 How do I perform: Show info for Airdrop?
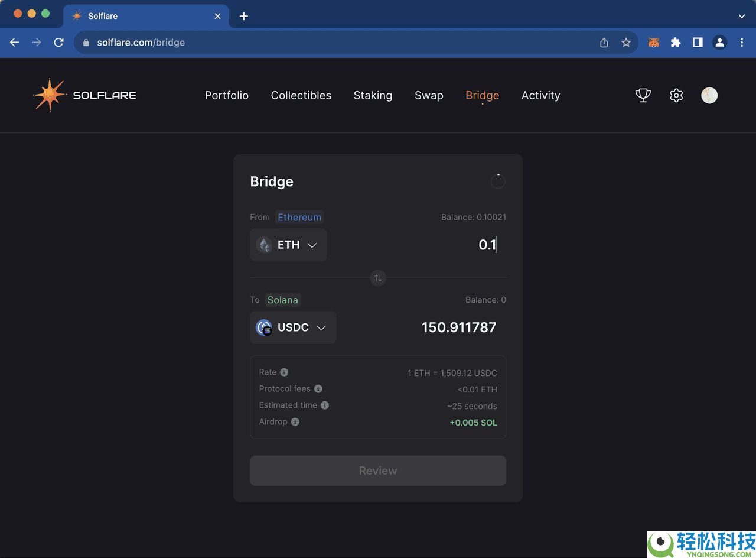[295, 422]
